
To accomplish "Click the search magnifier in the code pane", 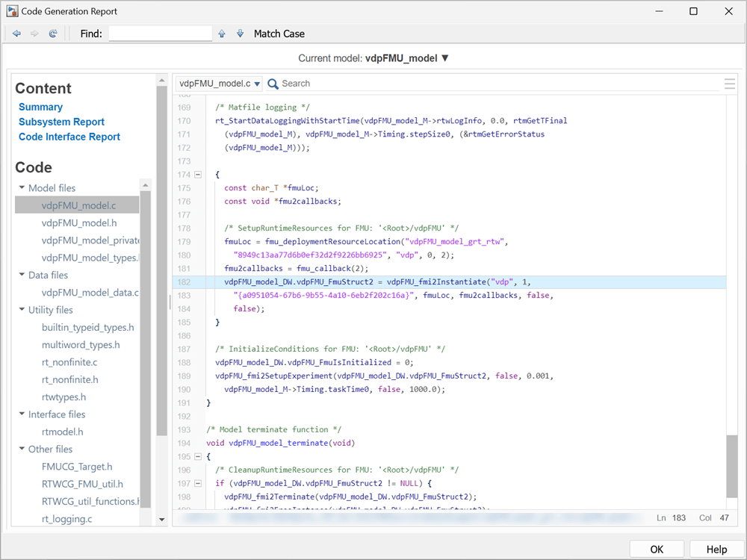I will (272, 83).
